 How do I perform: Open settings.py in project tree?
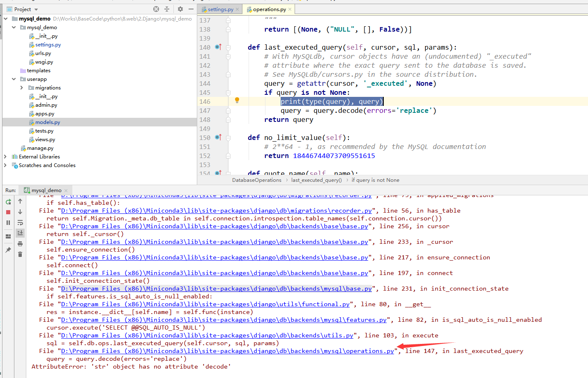(x=48, y=45)
